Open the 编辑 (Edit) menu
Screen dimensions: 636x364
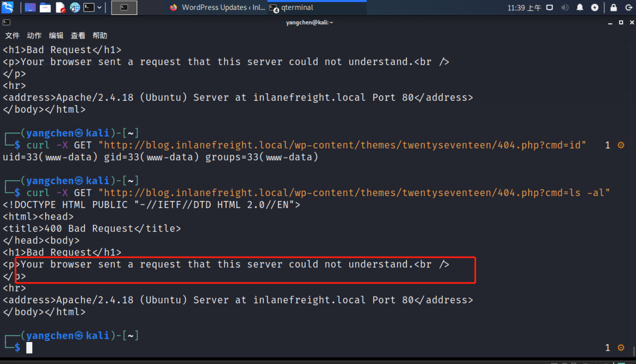tap(56, 36)
